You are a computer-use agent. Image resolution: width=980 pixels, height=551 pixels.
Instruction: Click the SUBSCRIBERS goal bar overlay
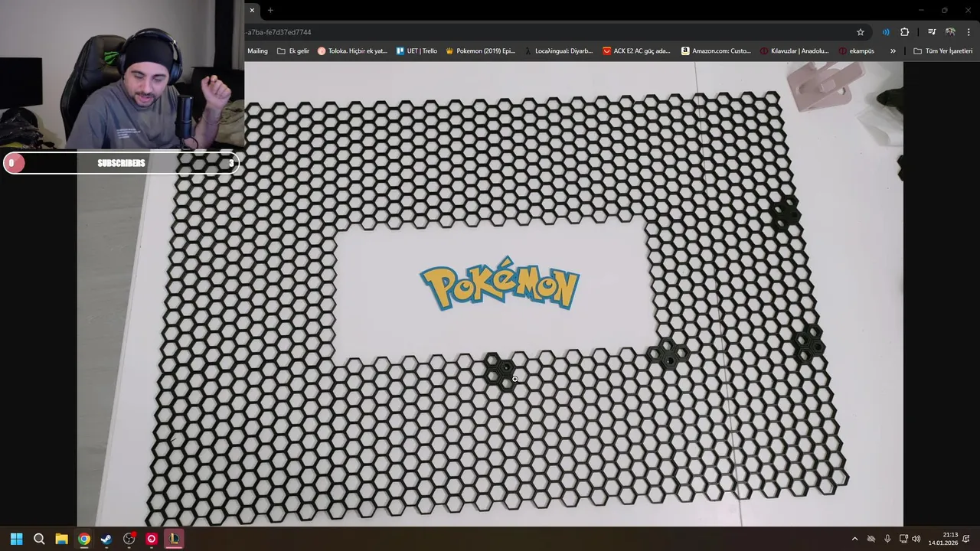click(121, 163)
